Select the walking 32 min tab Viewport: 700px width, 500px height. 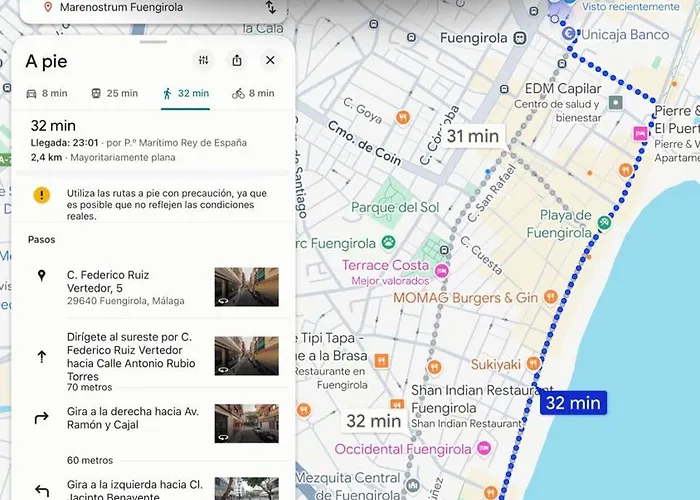(x=185, y=93)
